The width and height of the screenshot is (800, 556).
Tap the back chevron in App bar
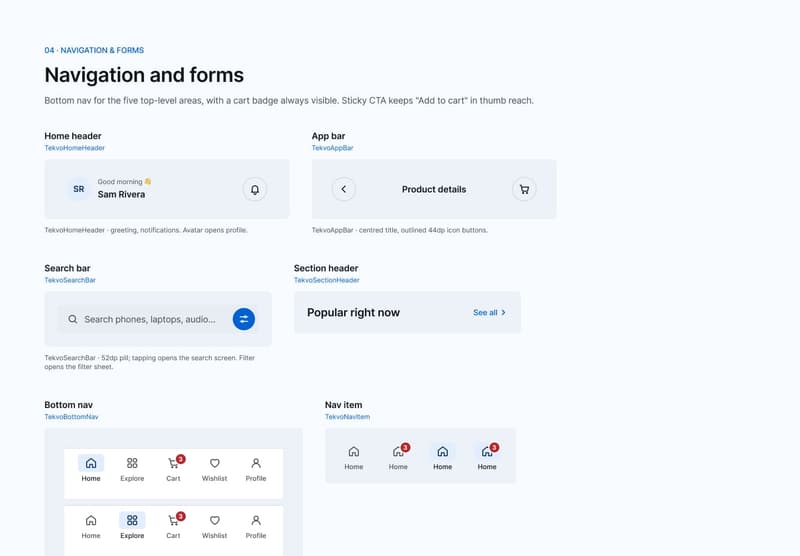pyautogui.click(x=344, y=189)
